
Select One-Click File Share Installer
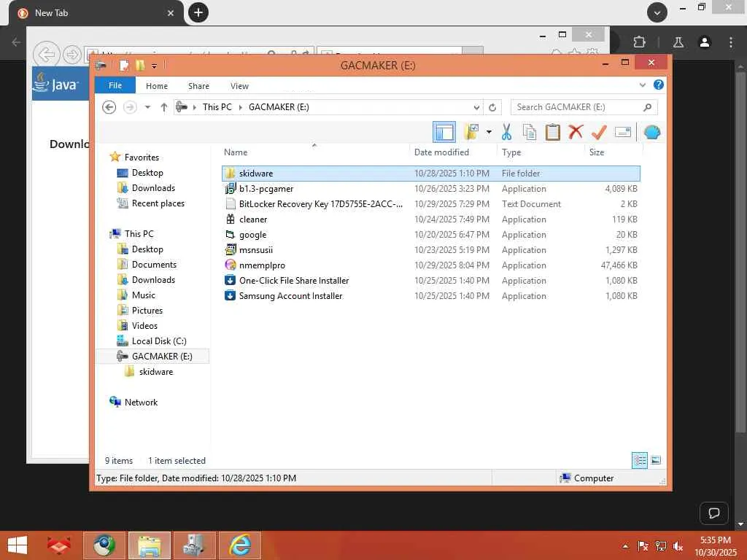430,281
